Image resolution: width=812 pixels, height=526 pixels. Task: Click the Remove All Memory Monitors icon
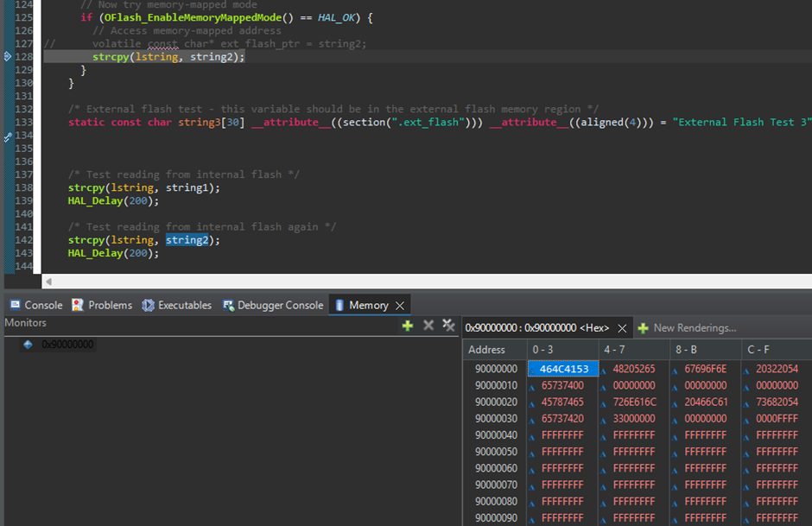tap(448, 325)
